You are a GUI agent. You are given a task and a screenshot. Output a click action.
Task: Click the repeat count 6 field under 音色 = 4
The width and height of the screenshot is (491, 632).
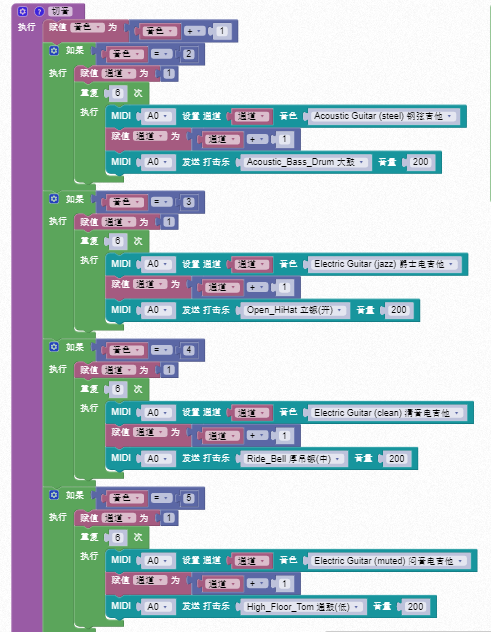(117, 389)
